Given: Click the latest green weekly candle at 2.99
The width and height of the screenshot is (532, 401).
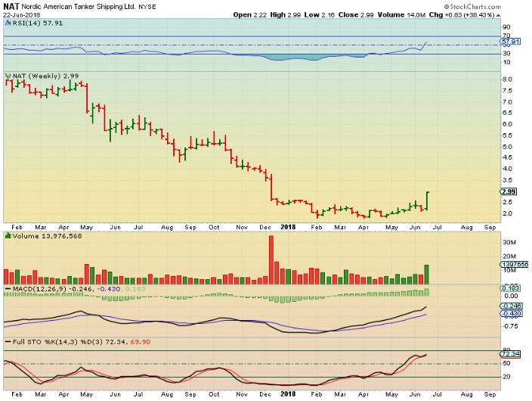Looking at the screenshot, I should point(427,201).
